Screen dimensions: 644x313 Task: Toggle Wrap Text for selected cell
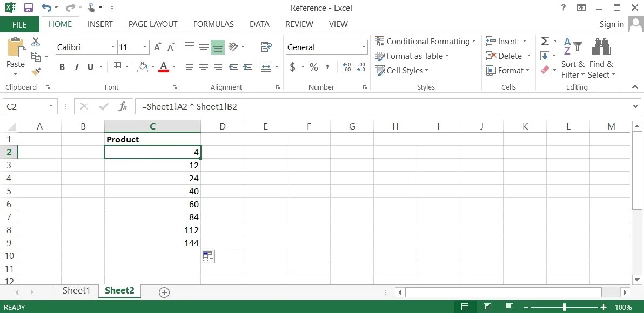tap(266, 46)
